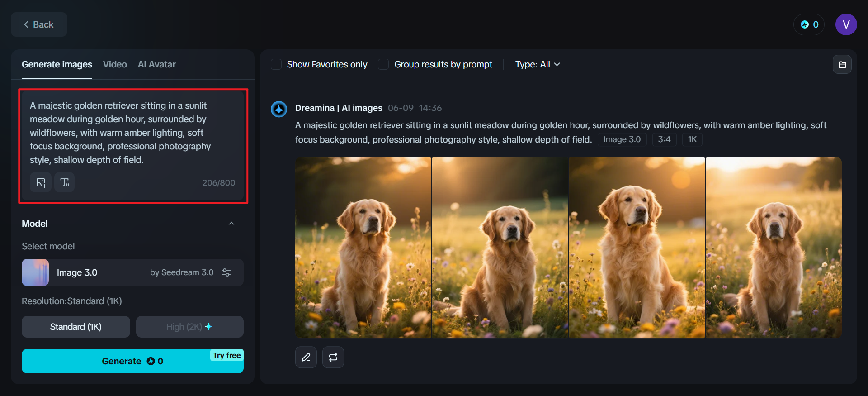Click the 3:4 aspect ratio tag

click(664, 139)
